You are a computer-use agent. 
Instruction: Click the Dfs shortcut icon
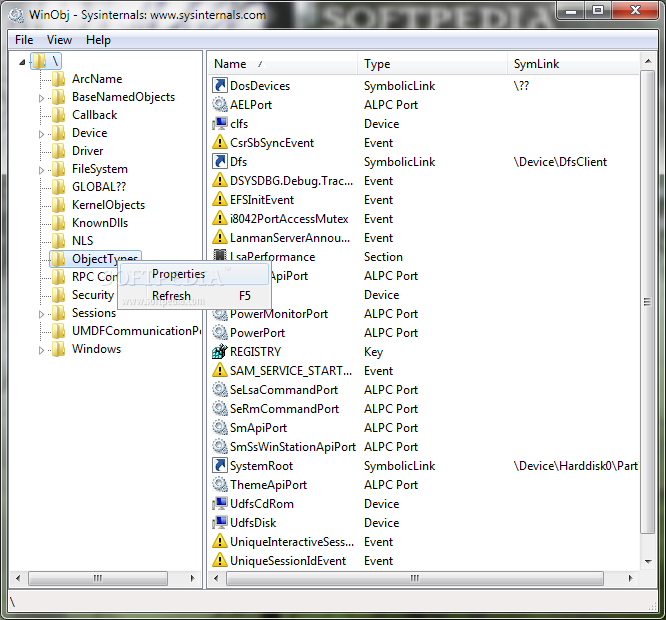point(220,161)
